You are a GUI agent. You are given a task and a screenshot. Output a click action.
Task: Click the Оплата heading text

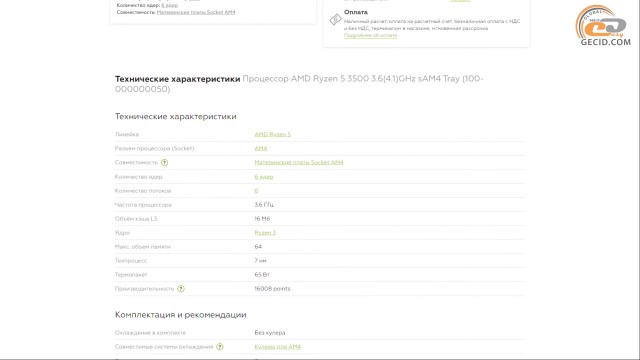356,12
